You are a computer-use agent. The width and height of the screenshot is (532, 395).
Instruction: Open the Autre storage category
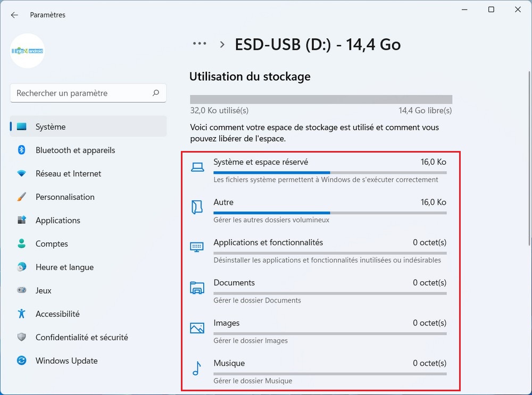[x=321, y=211]
